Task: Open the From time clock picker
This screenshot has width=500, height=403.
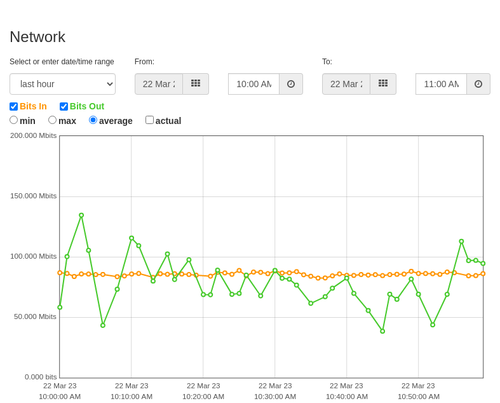Action: click(291, 84)
